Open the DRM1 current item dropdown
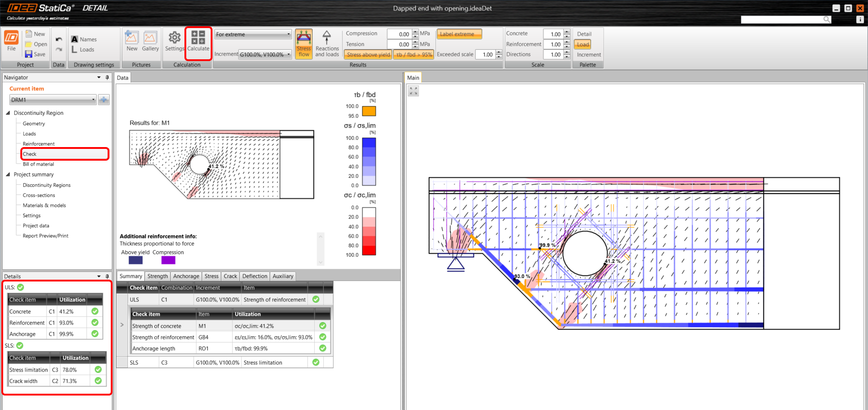 (53, 100)
